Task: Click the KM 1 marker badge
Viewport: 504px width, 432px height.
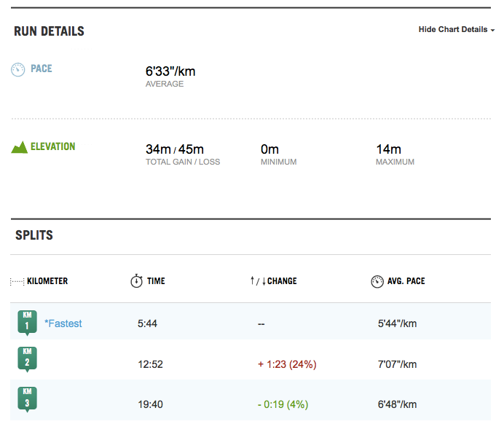Action: click(x=27, y=322)
